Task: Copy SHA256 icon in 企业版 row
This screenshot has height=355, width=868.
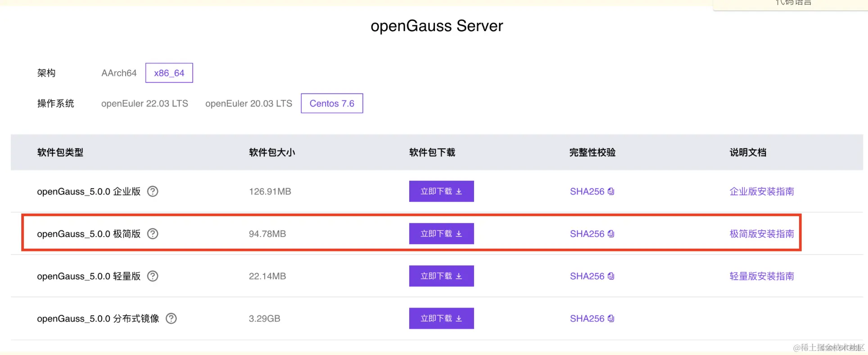Action: (611, 191)
